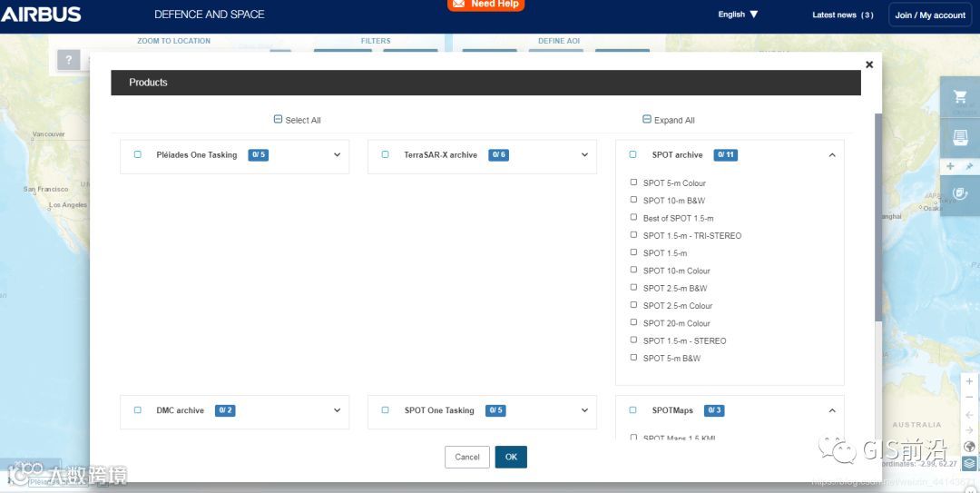Open the Filters tab
The width and height of the screenshot is (980, 493).
pos(376,41)
